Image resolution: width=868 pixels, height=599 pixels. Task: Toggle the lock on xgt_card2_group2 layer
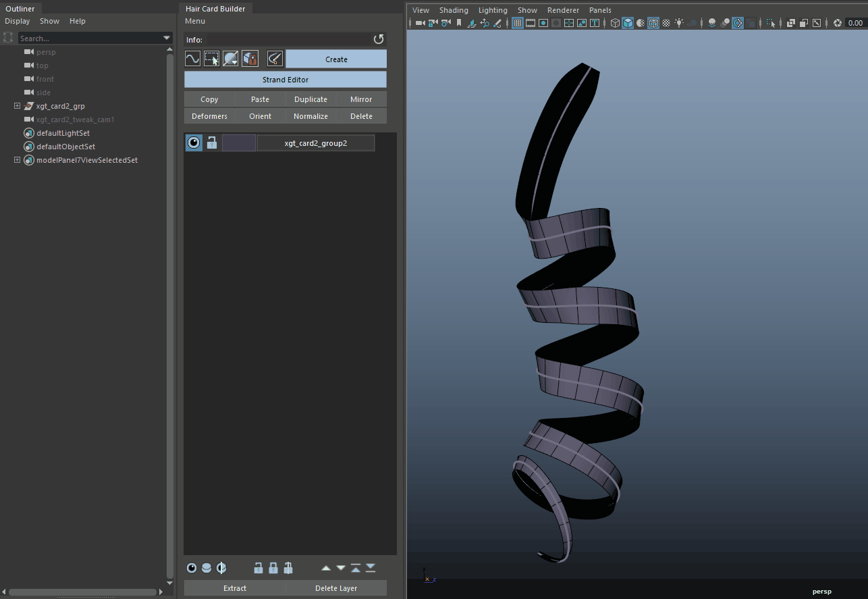coord(212,142)
